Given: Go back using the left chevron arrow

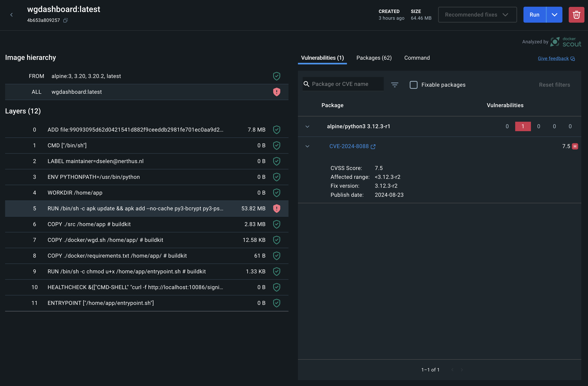Looking at the screenshot, I should pyautogui.click(x=11, y=15).
